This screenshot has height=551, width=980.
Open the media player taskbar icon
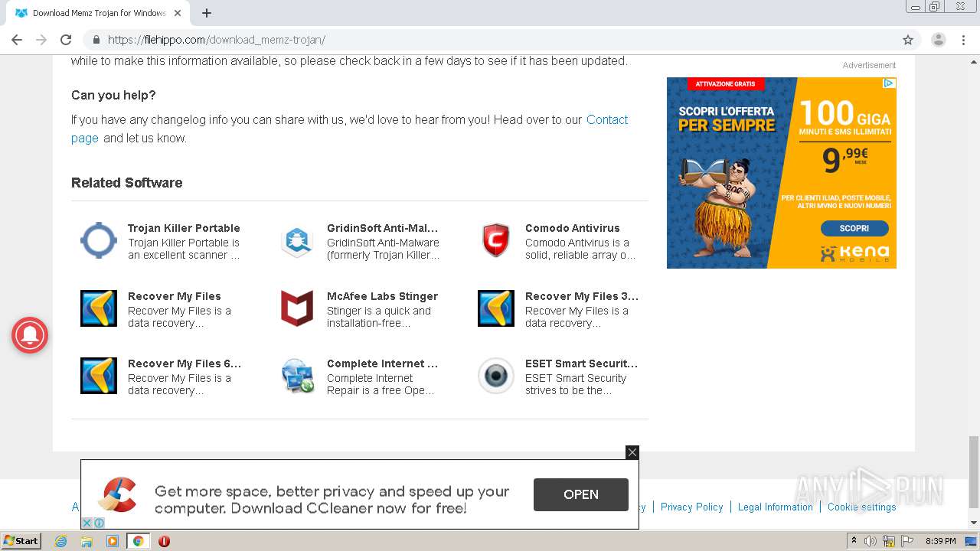click(113, 541)
